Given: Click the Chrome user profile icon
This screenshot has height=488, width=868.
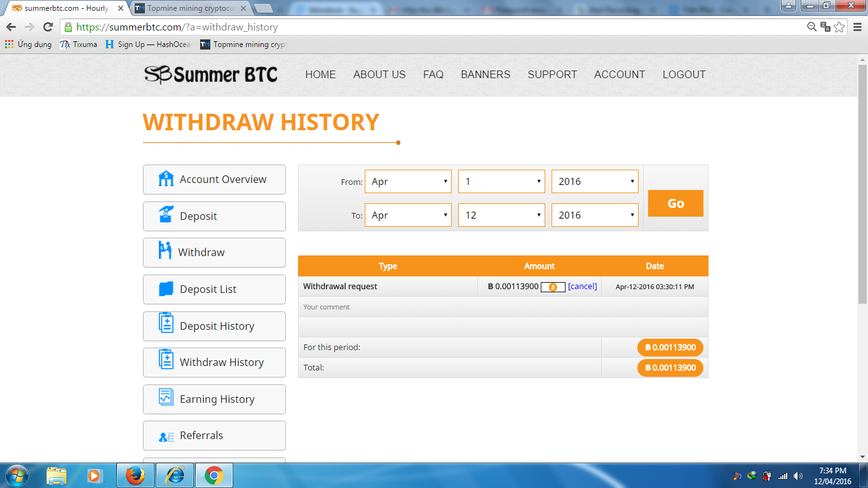Looking at the screenshot, I should click(789, 6).
